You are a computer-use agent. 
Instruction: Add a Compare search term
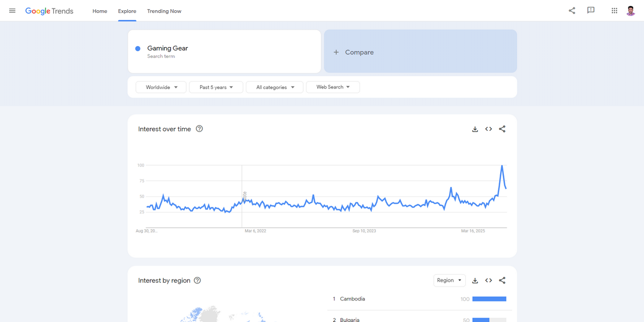(x=420, y=51)
